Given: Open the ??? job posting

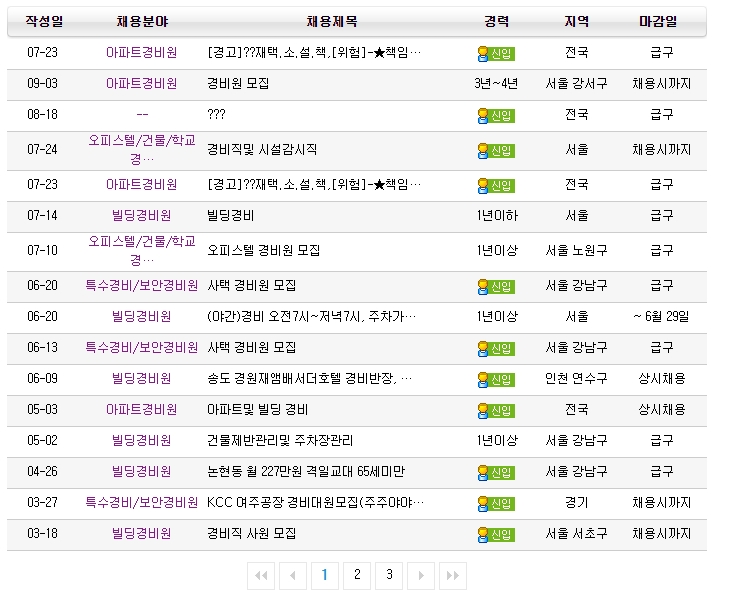Looking at the screenshot, I should 216,114.
